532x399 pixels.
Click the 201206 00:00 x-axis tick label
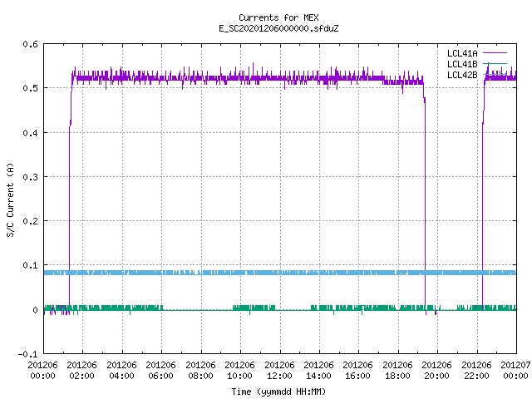[x=42, y=370]
